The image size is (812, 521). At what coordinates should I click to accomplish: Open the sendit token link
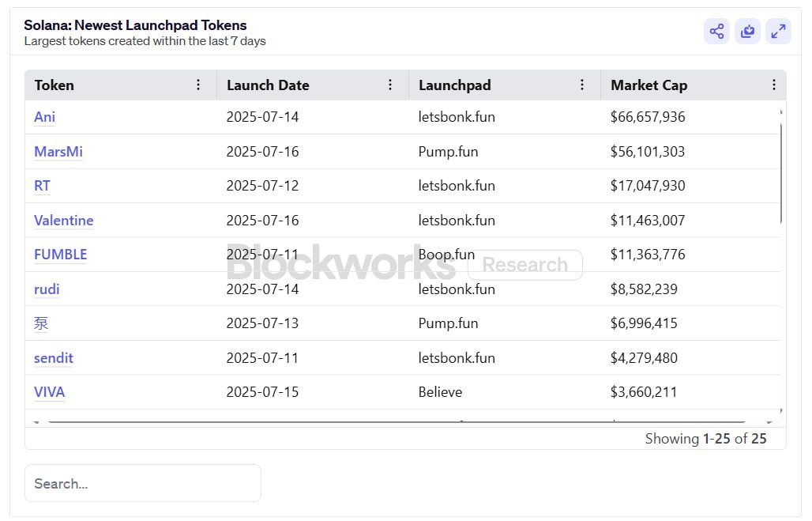(x=54, y=358)
